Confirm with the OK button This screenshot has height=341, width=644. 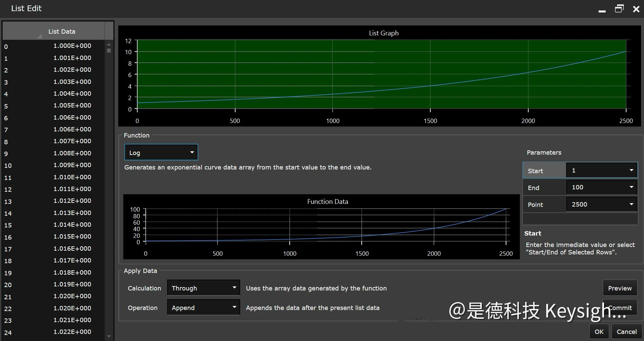[599, 332]
